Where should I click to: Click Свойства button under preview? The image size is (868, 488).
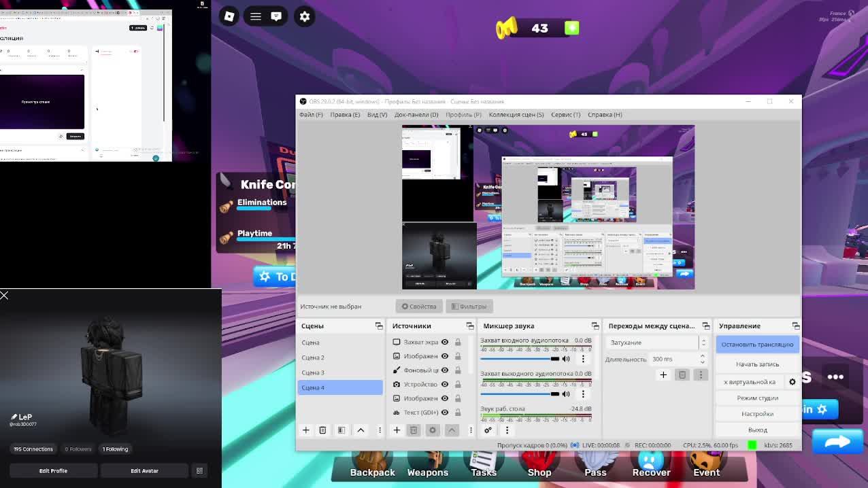[x=419, y=307]
